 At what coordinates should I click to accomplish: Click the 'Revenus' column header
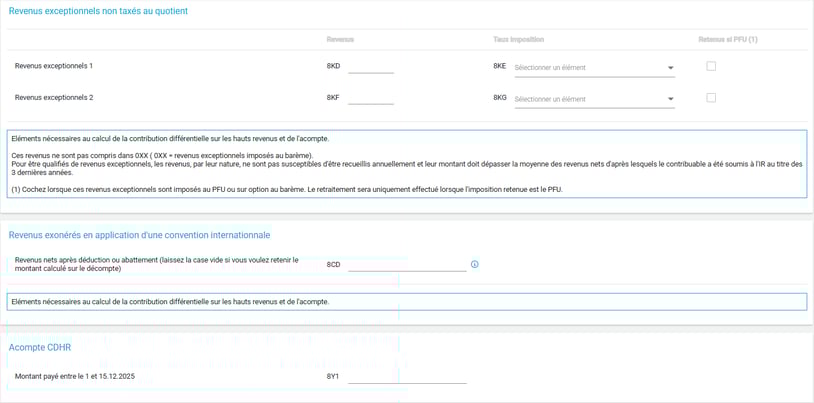tap(340, 40)
